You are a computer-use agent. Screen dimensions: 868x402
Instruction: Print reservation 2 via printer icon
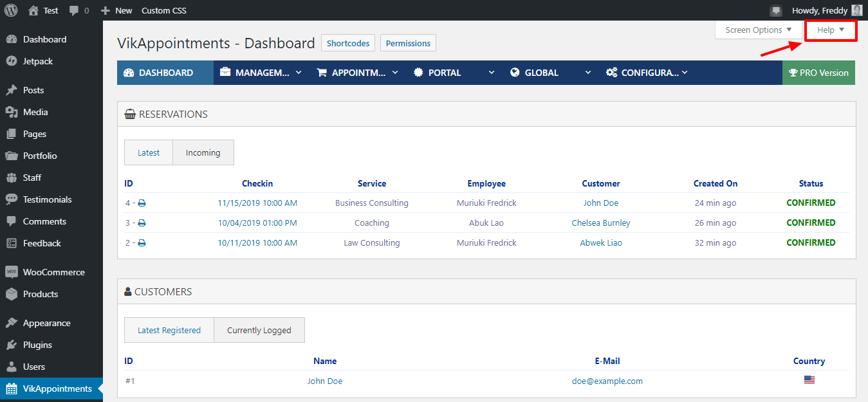click(x=142, y=243)
